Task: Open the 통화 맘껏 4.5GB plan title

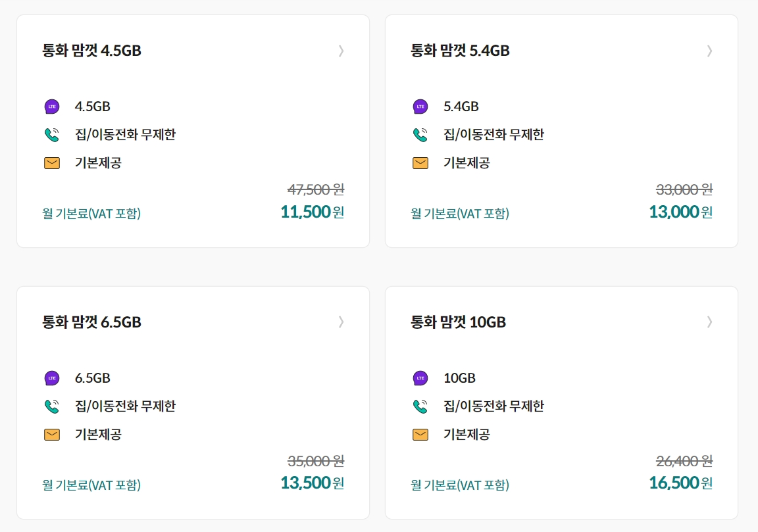Action: click(x=92, y=51)
